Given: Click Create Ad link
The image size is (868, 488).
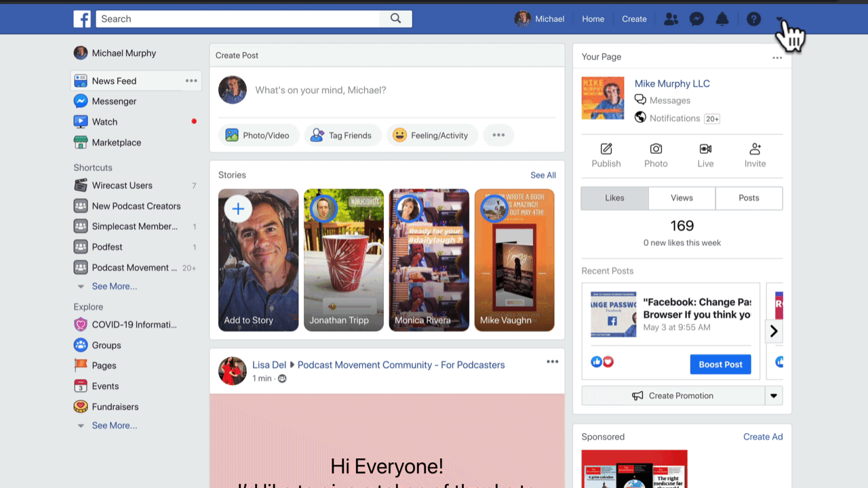Looking at the screenshot, I should pos(763,436).
